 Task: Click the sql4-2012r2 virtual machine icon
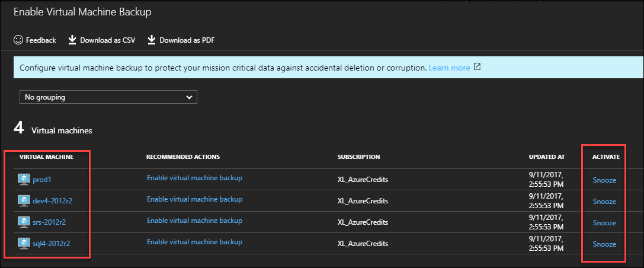24,243
